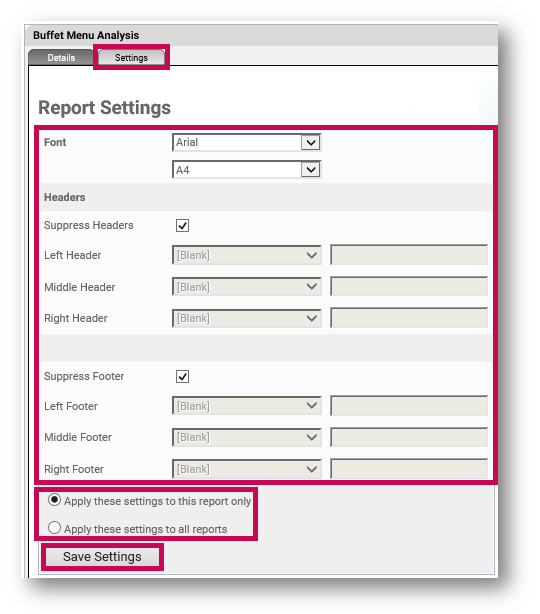Screen dimensions: 540x614
Task: Click the Left Footer text field
Action: pos(409,406)
